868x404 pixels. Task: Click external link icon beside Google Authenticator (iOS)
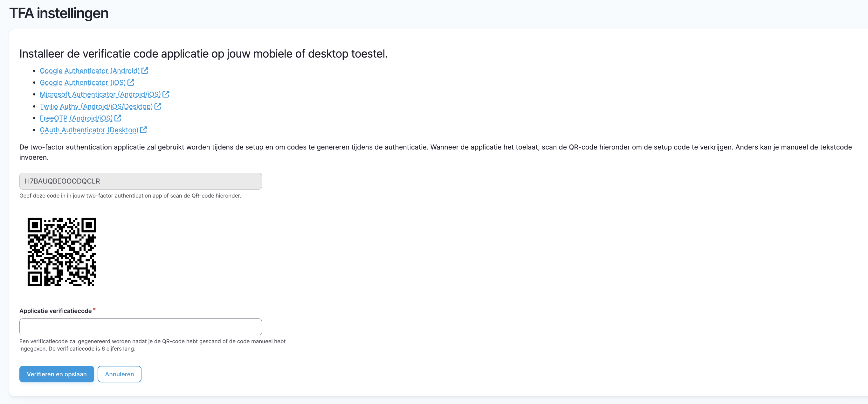pos(131,82)
